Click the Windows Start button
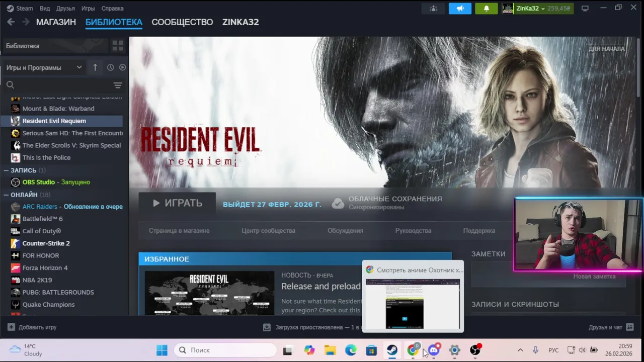The height and width of the screenshot is (362, 644). point(162,350)
